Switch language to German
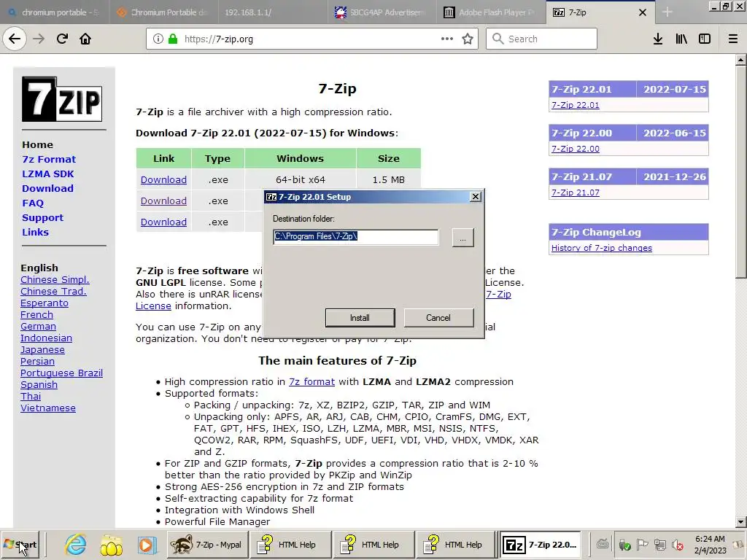Image resolution: width=747 pixels, height=560 pixels. point(38,326)
